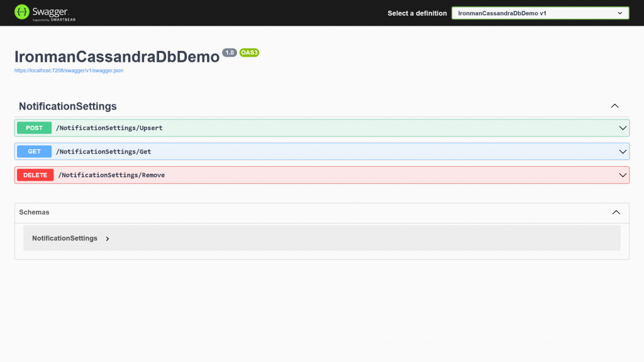Collapse the NotificationSettings section with chevron
This screenshot has width=644, height=362.
pos(614,106)
